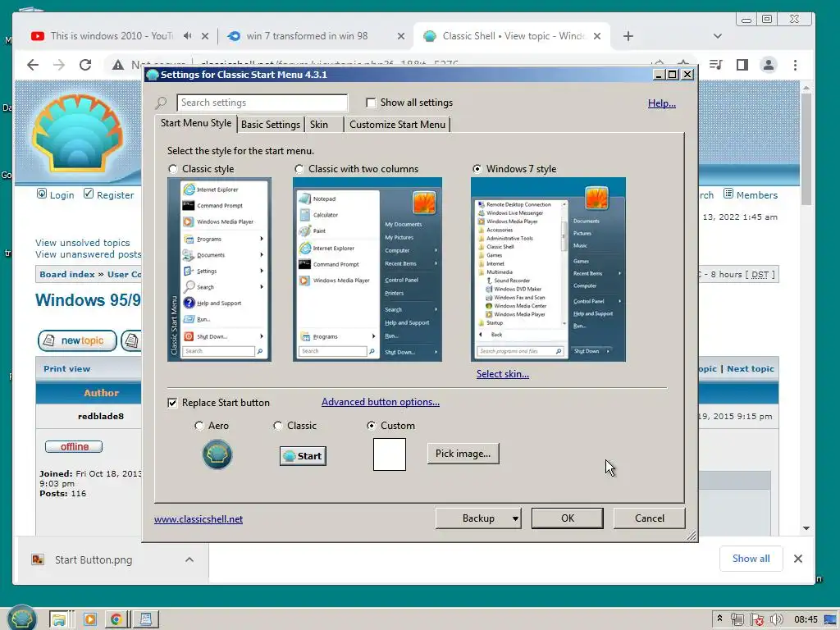Close the Chrome downloads bar
This screenshot has width=840, height=630.
click(x=797, y=558)
